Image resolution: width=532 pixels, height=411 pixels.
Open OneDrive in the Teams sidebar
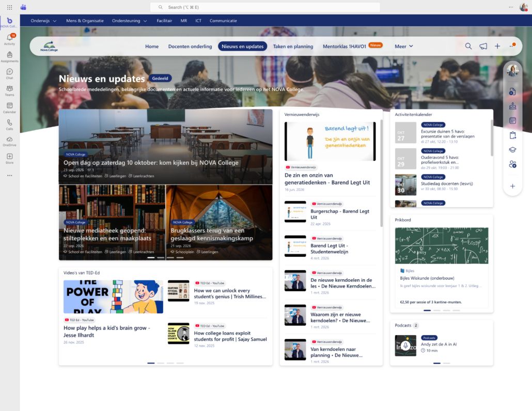9,141
